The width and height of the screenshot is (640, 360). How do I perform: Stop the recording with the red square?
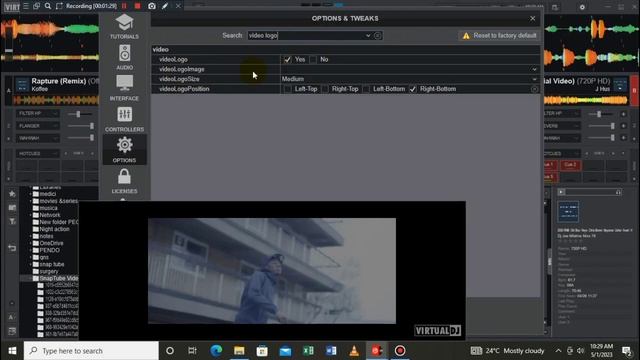138,6
